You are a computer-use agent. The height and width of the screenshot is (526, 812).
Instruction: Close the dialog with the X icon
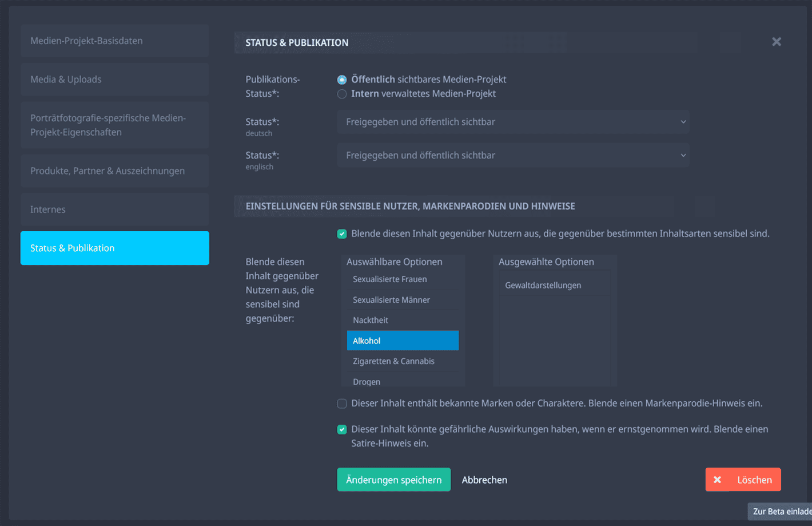[777, 41]
